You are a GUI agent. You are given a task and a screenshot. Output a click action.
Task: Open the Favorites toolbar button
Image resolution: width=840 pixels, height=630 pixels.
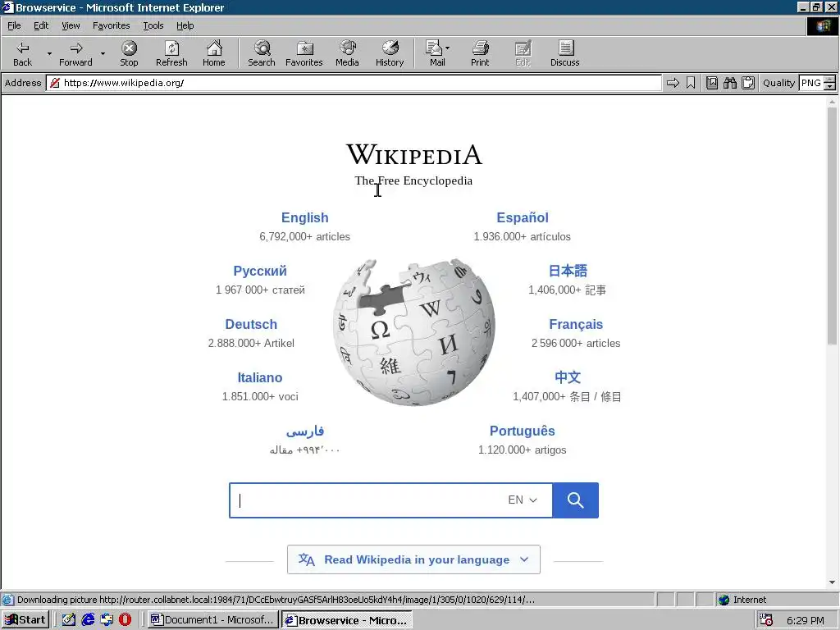point(304,53)
